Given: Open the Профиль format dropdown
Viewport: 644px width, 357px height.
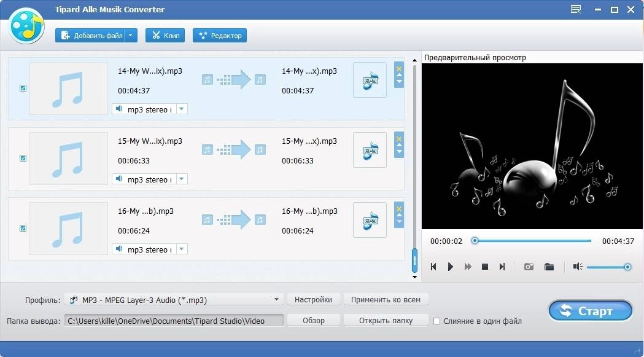Looking at the screenshot, I should 174,300.
